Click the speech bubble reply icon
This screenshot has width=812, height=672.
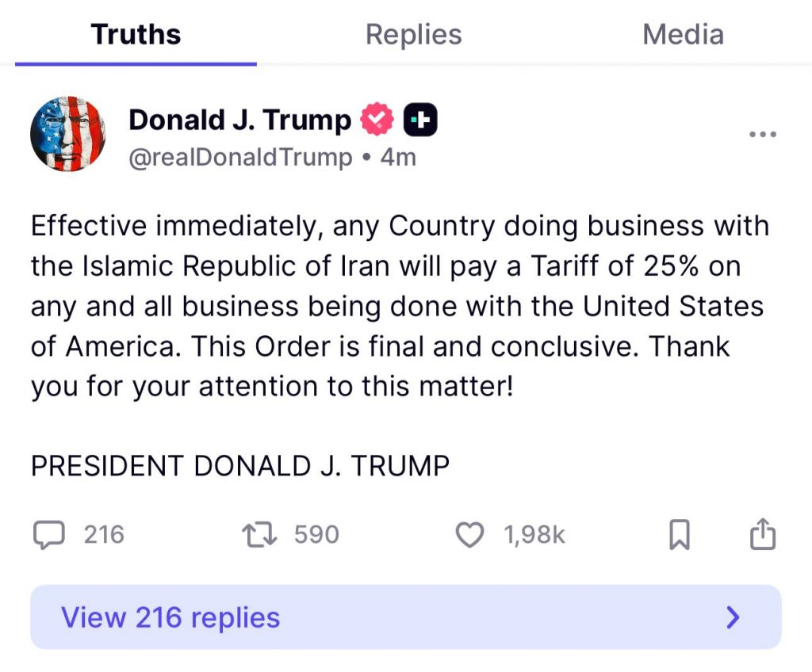(x=49, y=535)
